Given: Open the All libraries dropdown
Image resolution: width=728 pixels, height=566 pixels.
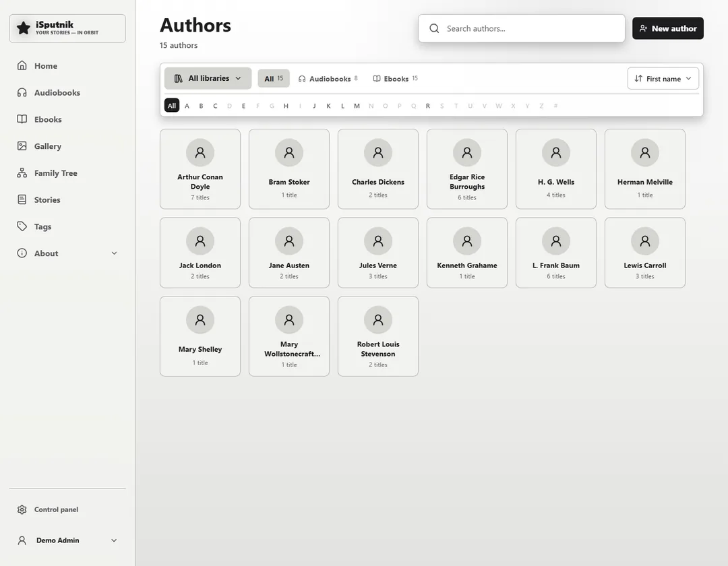Looking at the screenshot, I should pos(208,78).
